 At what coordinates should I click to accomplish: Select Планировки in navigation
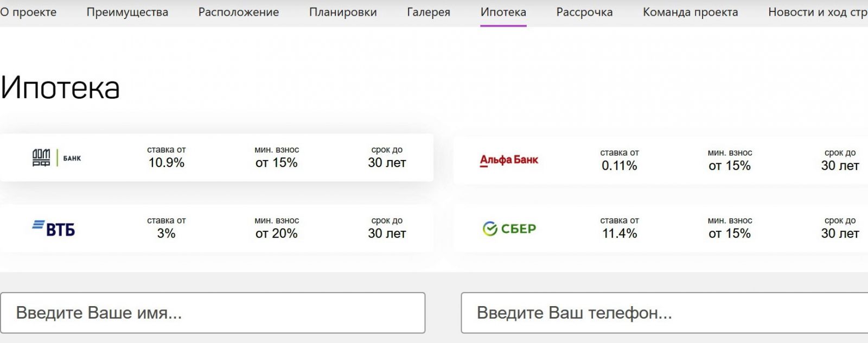343,12
